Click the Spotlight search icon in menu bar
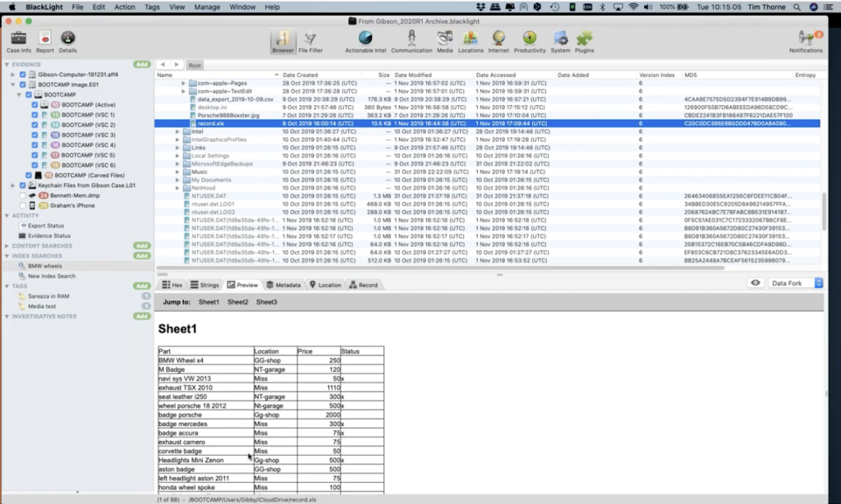This screenshot has height=504, width=841. [x=797, y=7]
